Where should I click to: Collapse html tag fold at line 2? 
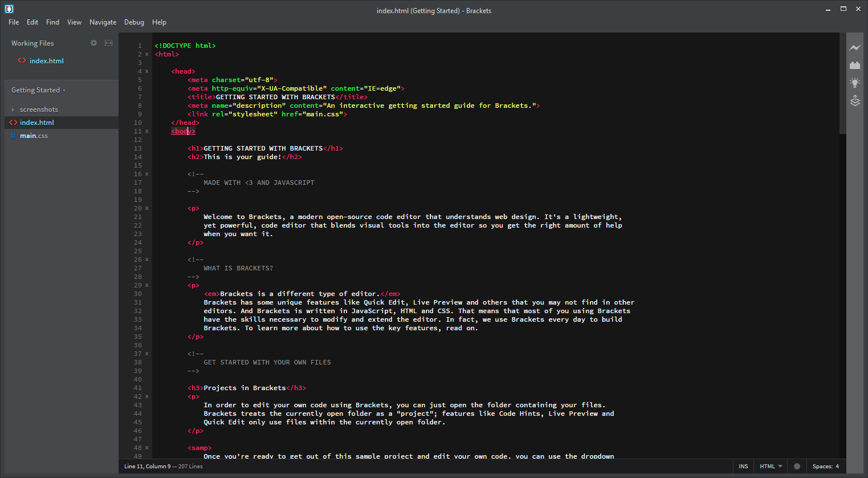(146, 54)
